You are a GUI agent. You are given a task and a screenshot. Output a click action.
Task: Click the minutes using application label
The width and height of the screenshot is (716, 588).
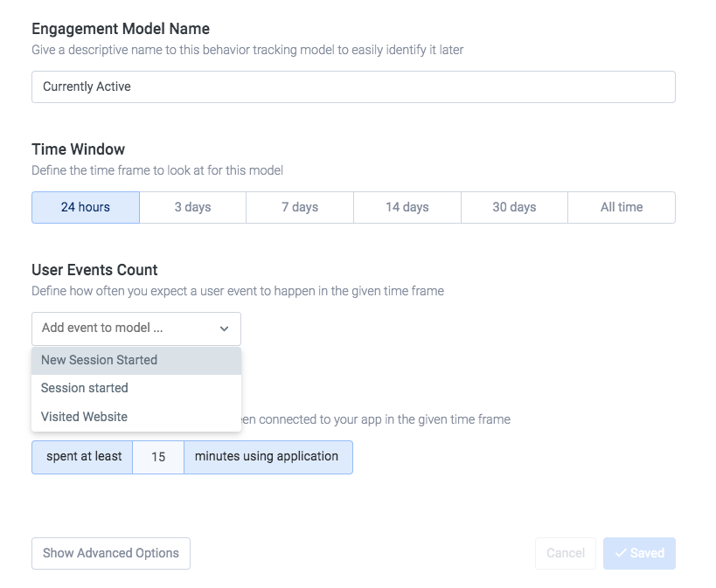coord(268,457)
